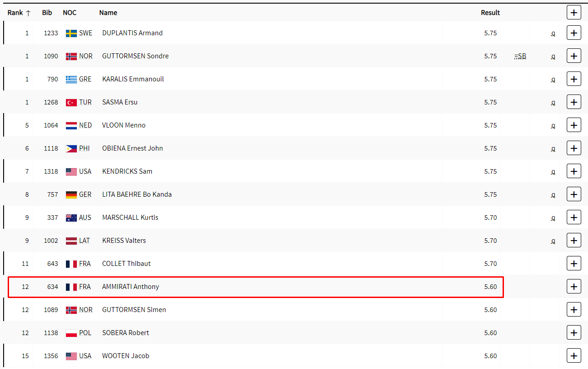Click result 5.70 for MARSCHALL Kurtis
This screenshot has height=369, width=588.
click(490, 218)
